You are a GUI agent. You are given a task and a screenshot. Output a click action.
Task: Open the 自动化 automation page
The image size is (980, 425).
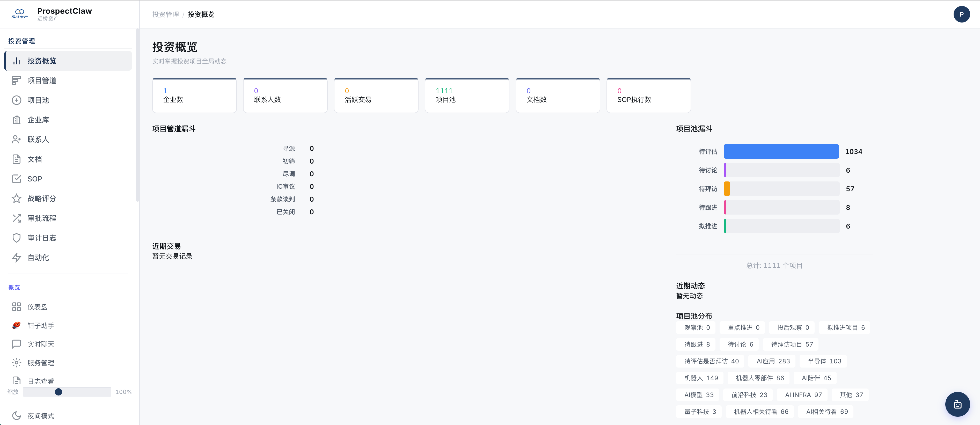click(38, 258)
